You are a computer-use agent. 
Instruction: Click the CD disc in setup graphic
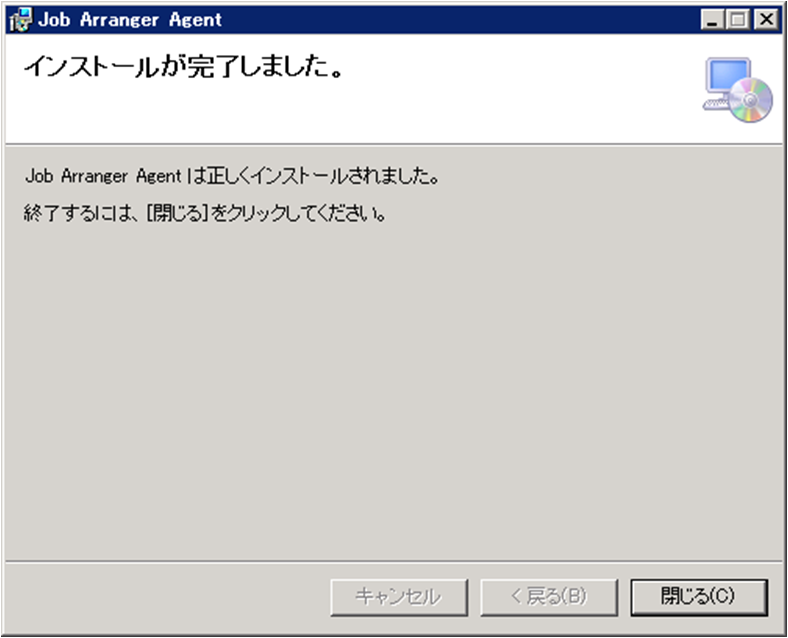(x=751, y=100)
